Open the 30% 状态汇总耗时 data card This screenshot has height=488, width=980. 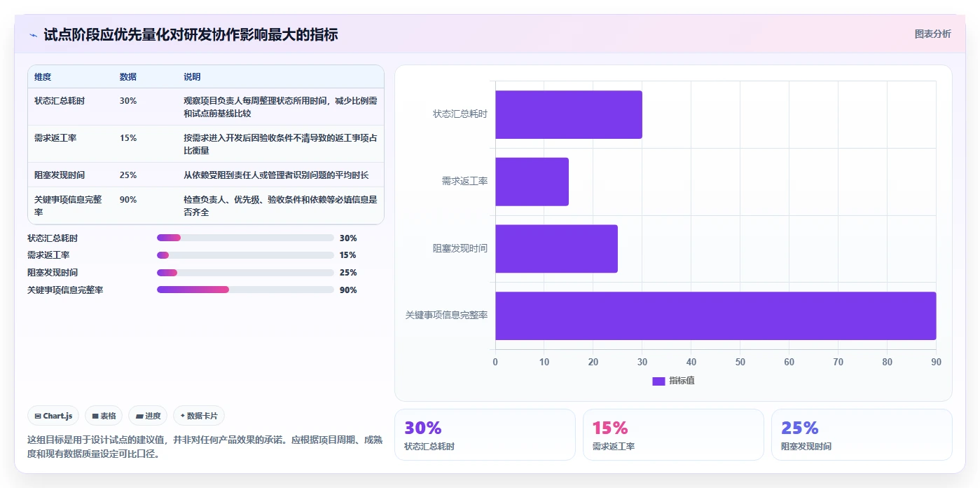pos(485,435)
